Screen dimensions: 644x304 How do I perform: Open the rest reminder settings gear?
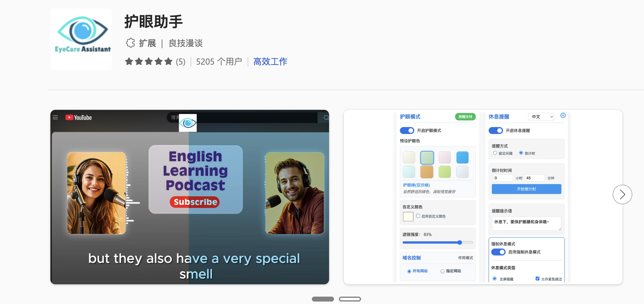click(x=563, y=115)
